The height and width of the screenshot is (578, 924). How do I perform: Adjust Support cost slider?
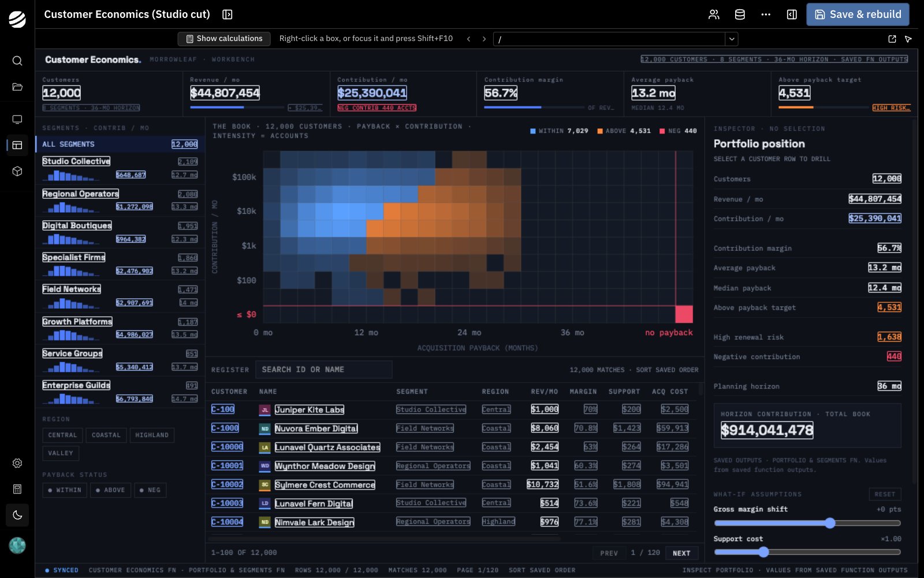pos(807,552)
